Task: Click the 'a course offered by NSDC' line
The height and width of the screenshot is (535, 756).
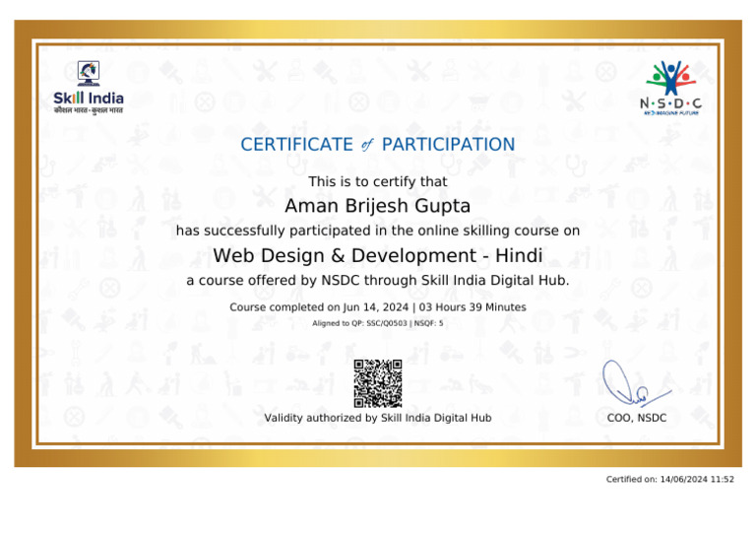Action: click(x=378, y=280)
